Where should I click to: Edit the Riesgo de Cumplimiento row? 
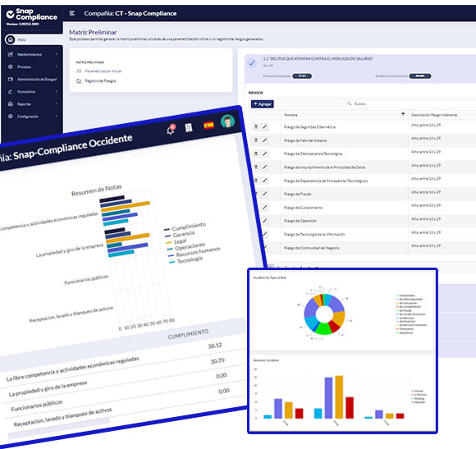[265, 208]
